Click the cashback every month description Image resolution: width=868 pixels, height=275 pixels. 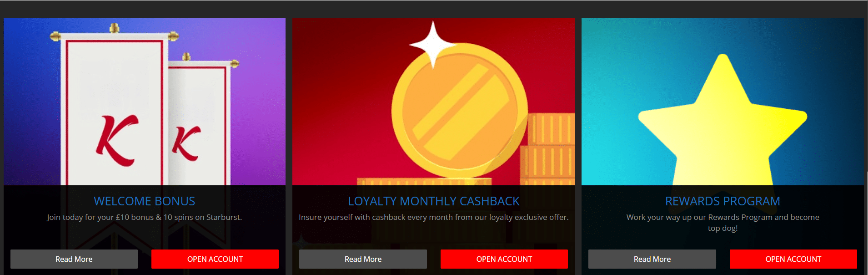(x=433, y=217)
